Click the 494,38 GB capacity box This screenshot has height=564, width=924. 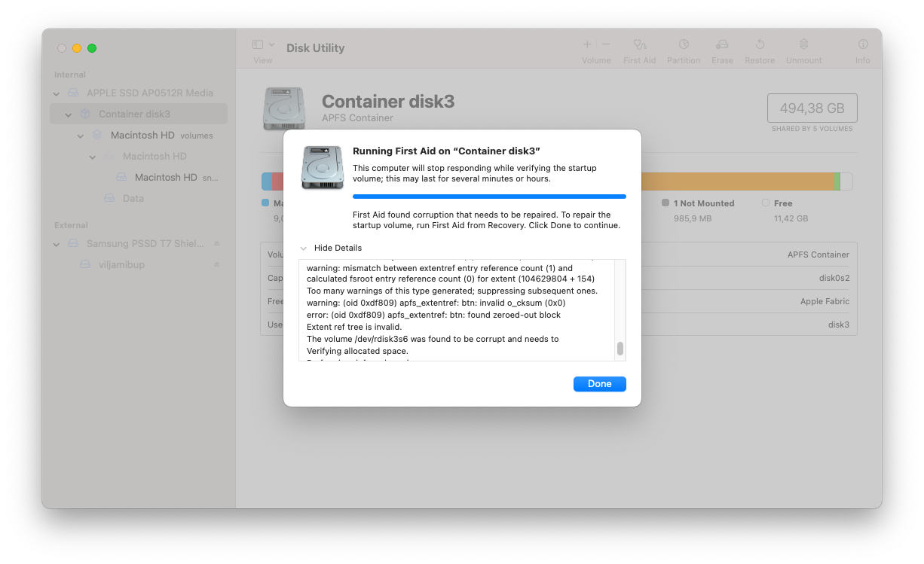[x=812, y=108]
